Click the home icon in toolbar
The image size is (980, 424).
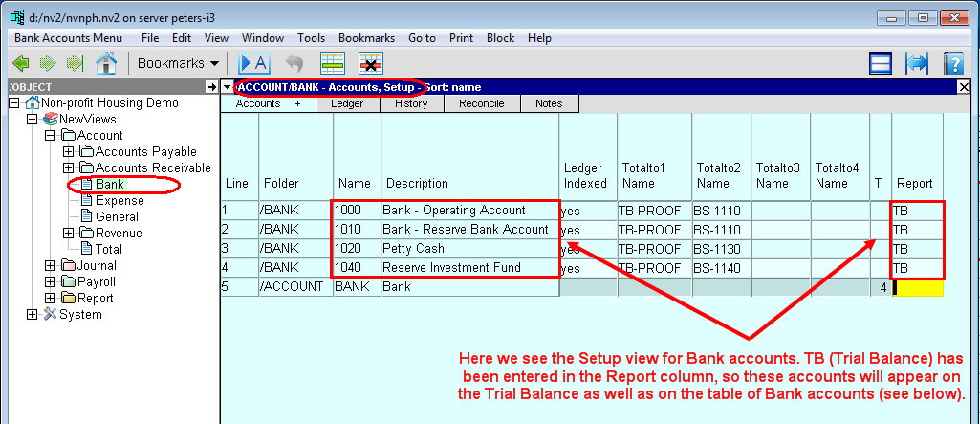[106, 63]
